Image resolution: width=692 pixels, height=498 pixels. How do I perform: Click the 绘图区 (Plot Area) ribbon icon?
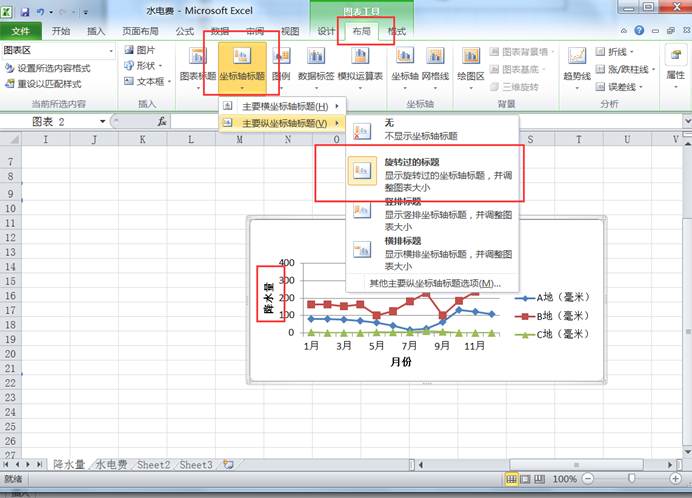[470, 64]
